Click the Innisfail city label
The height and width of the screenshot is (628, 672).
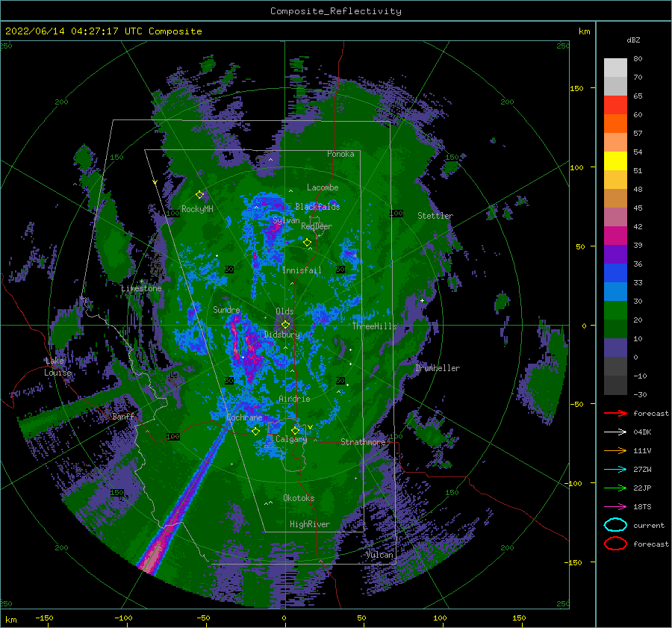302,270
